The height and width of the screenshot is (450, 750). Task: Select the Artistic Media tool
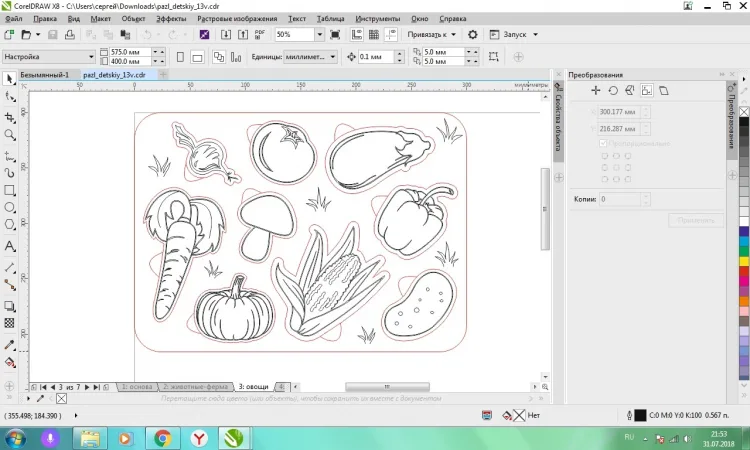coord(10,173)
